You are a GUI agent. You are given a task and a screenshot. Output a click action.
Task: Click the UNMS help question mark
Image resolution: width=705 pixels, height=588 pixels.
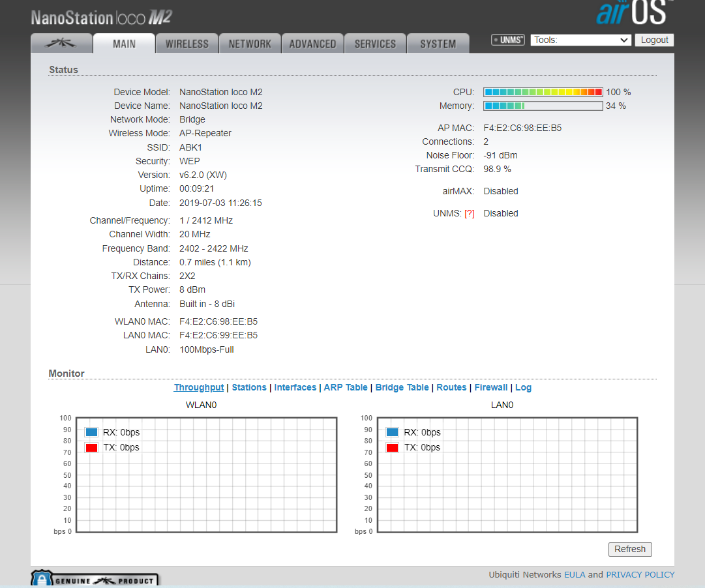tap(470, 214)
